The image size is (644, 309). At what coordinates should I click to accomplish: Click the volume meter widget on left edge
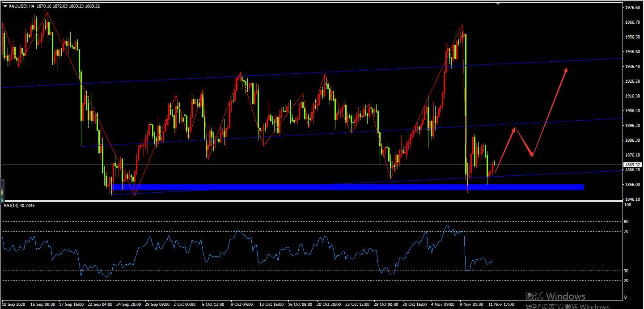coord(2,190)
